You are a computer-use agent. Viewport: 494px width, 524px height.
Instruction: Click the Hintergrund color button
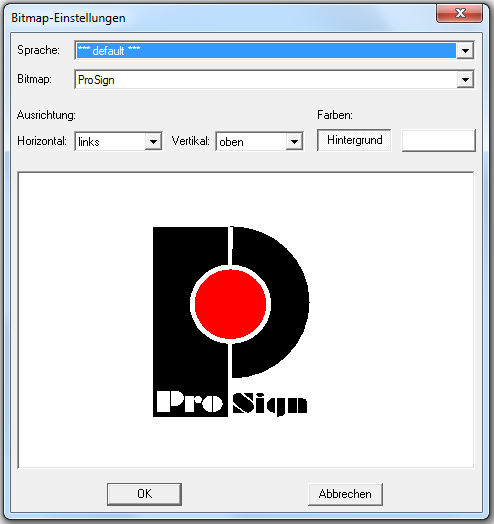[354, 140]
